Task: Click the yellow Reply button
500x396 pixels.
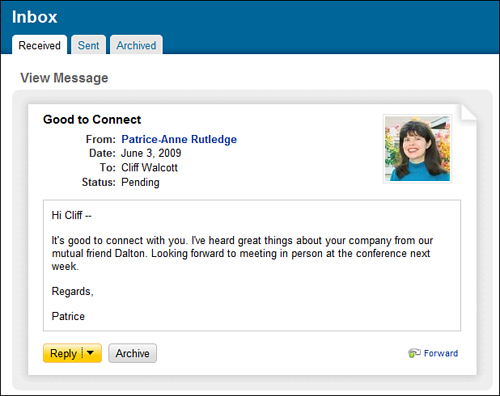Action: [63, 353]
